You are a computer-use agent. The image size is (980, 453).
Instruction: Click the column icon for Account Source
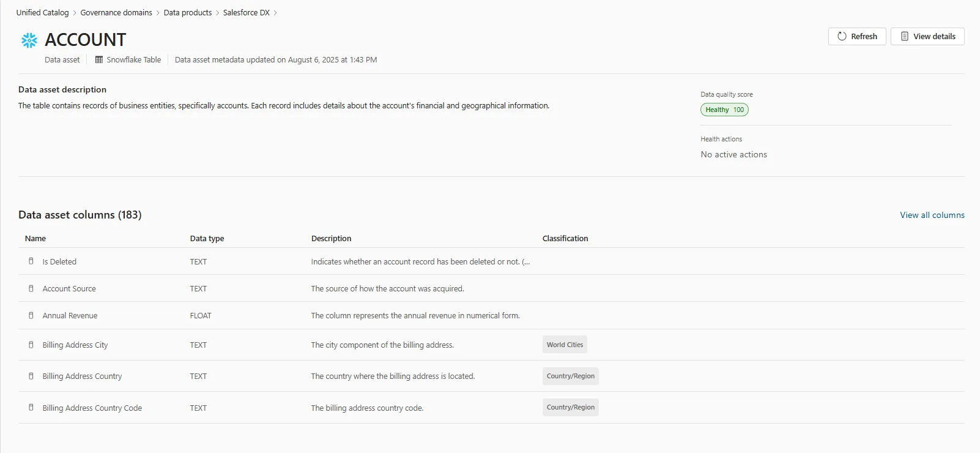click(x=31, y=288)
